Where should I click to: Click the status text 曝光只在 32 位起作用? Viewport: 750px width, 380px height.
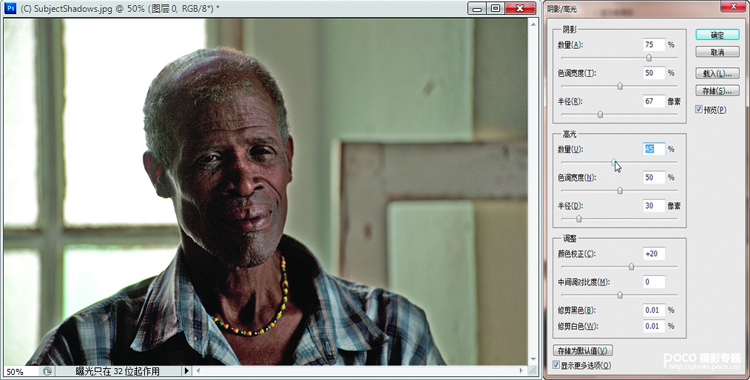118,371
